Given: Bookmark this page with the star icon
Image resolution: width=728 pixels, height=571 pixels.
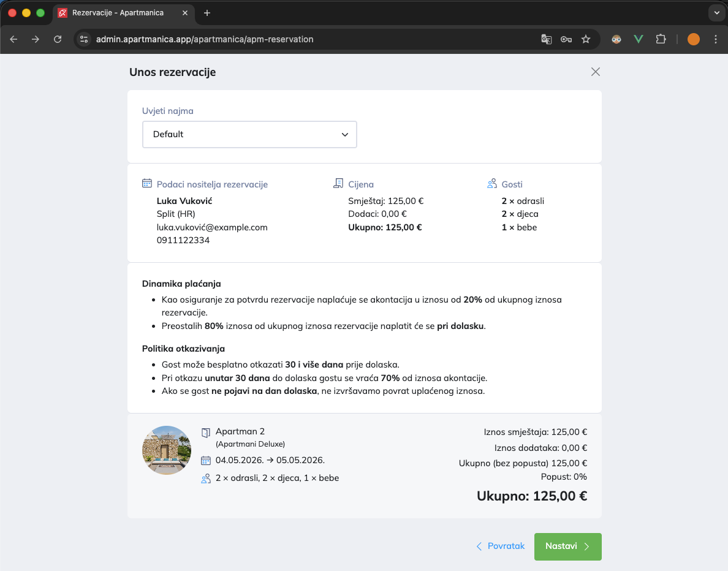Looking at the screenshot, I should [586, 39].
